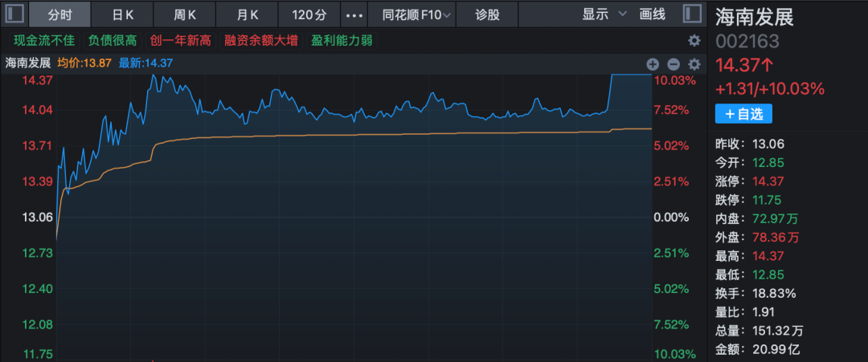Select the 120分 period tab
The image size is (868, 362).
[x=309, y=14]
